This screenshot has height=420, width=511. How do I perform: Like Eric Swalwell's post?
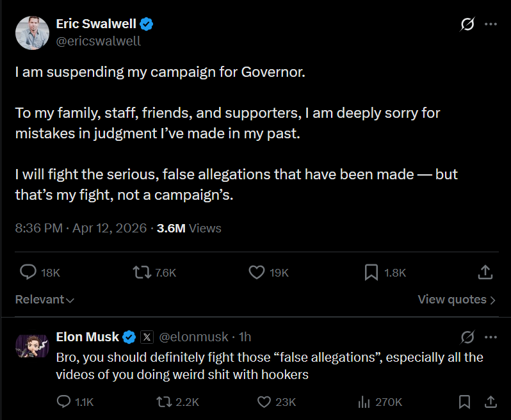[x=256, y=272]
